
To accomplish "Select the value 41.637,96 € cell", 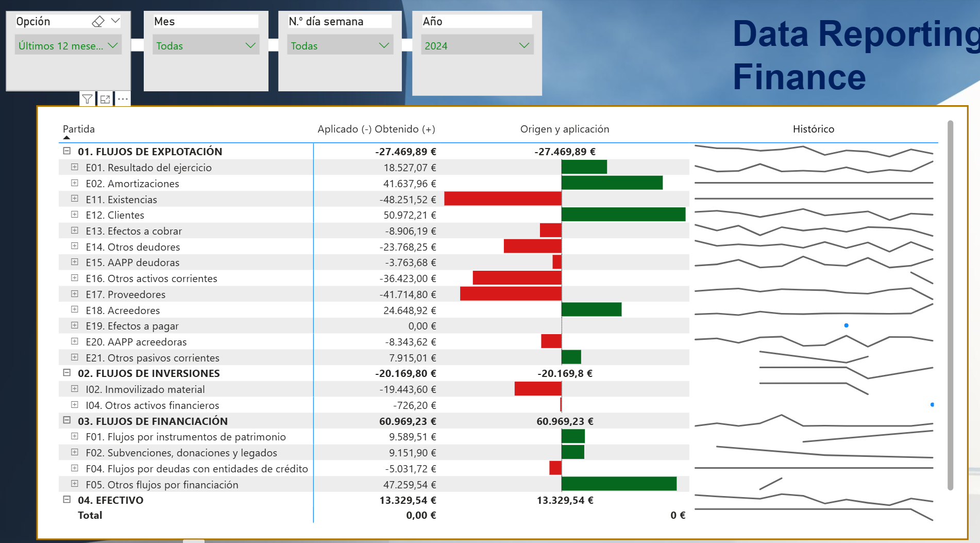I will [x=410, y=184].
